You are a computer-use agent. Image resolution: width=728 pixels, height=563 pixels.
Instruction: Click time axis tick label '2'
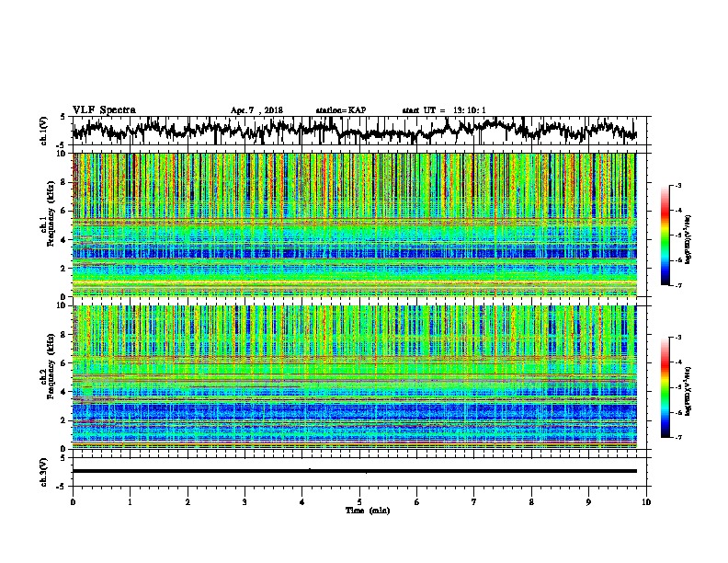point(188,502)
